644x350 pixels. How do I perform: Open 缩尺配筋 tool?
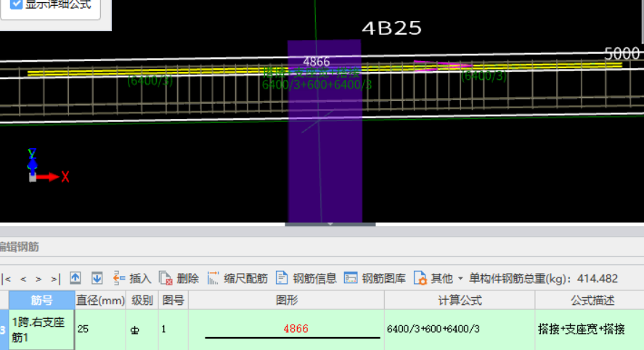(x=238, y=279)
